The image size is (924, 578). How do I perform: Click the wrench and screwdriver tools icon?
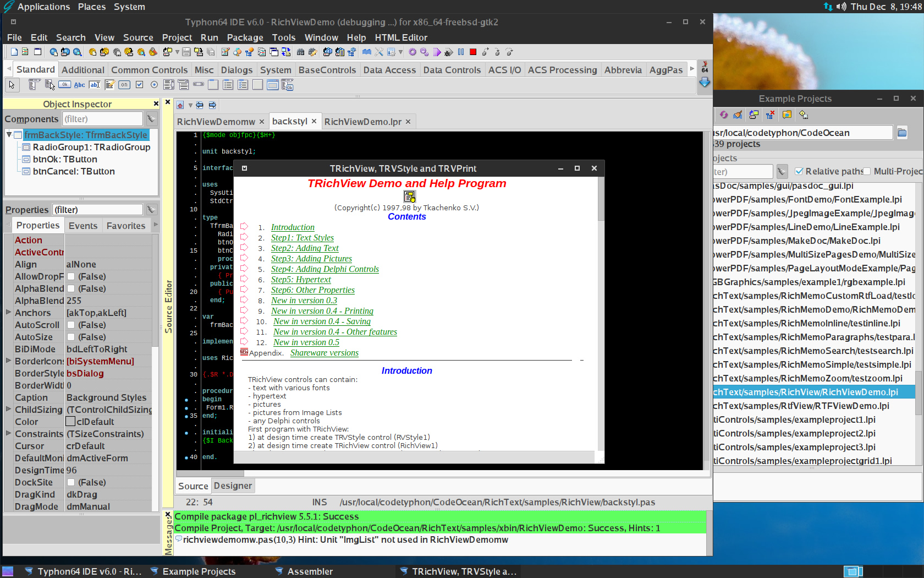[380, 52]
